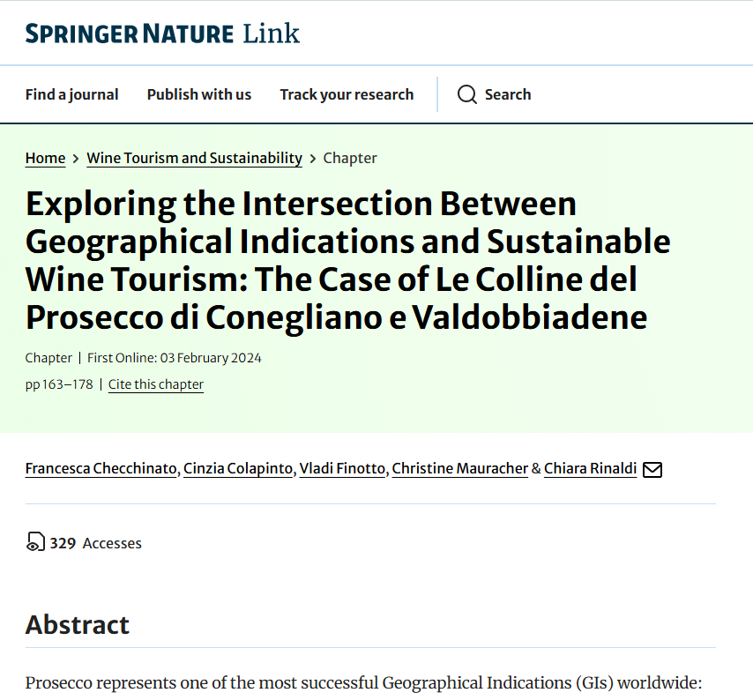
Task: Click the accesses document-eye icon
Action: [x=35, y=541]
